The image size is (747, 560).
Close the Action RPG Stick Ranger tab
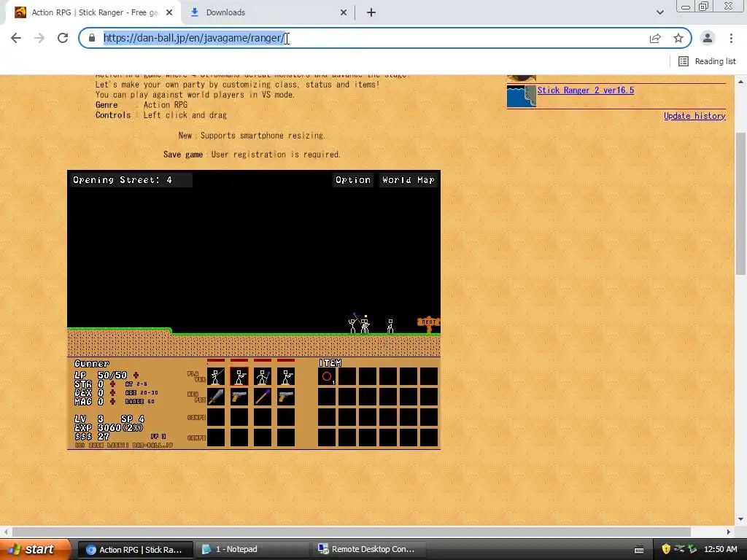tap(169, 12)
